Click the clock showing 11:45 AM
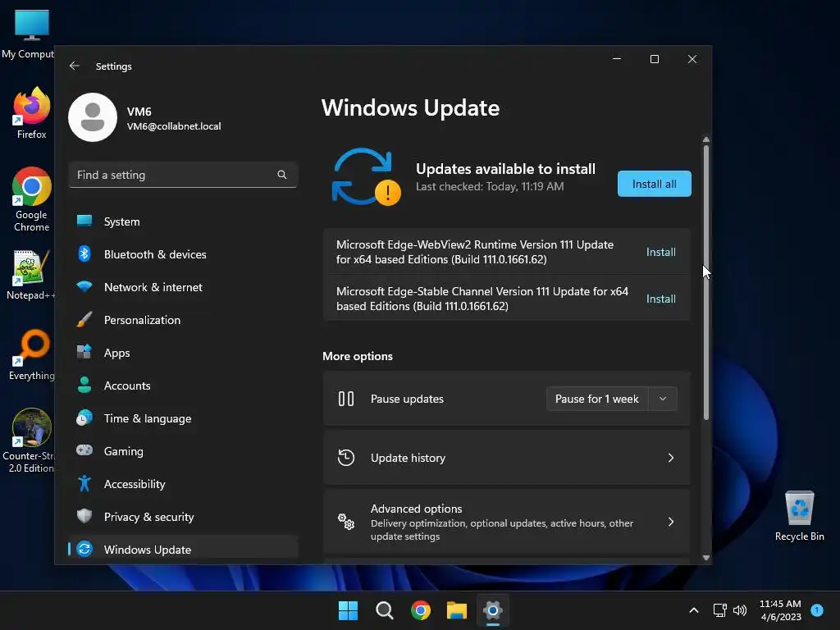Image resolution: width=840 pixels, height=630 pixels. pos(780,604)
